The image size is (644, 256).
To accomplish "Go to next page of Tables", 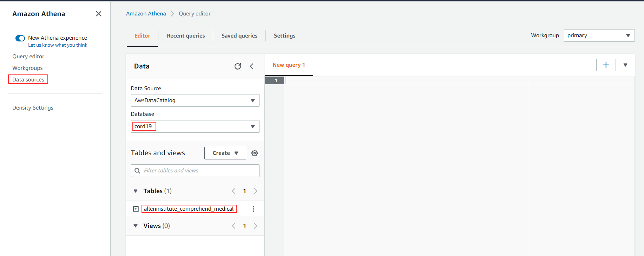I will coord(255,191).
